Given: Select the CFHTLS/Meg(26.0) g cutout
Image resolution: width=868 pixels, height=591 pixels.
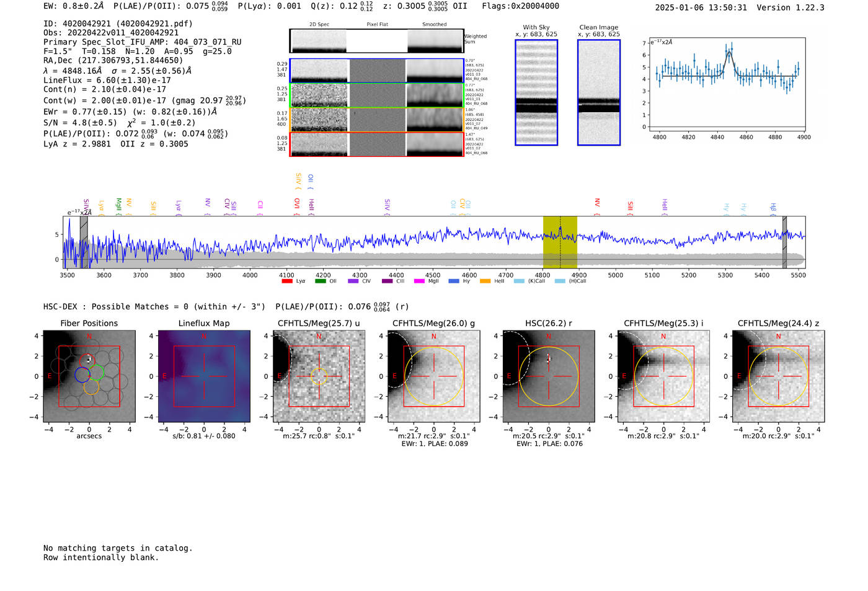Looking at the screenshot, I should (433, 376).
